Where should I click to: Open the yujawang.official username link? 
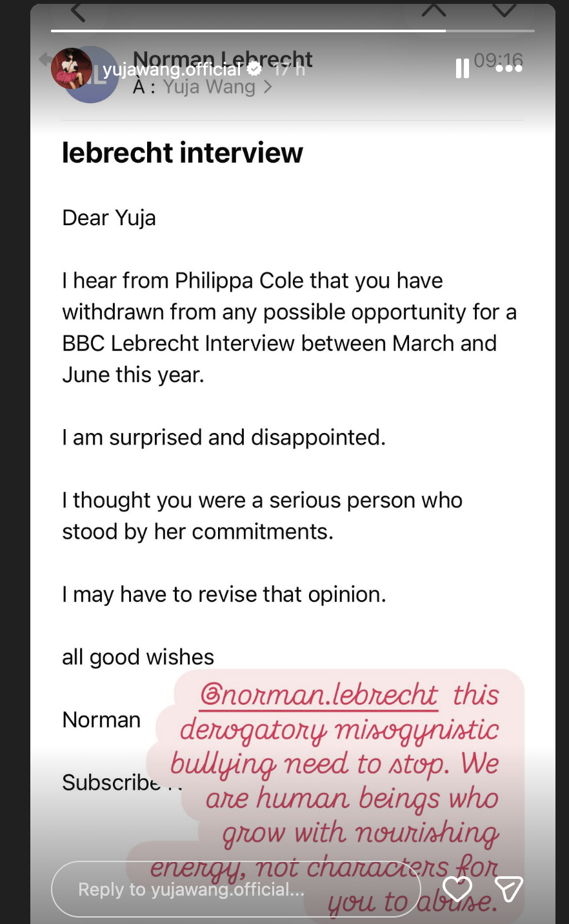coord(172,69)
